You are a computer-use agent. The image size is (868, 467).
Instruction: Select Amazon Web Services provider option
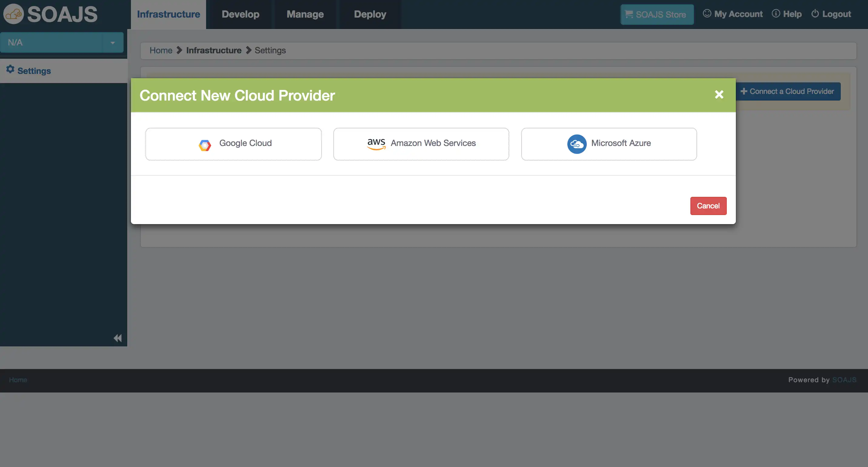(421, 144)
